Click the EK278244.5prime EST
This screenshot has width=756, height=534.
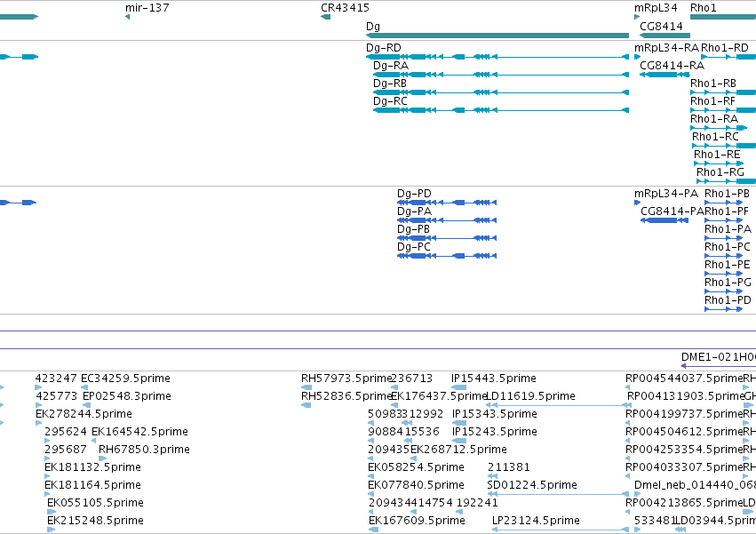38,423
